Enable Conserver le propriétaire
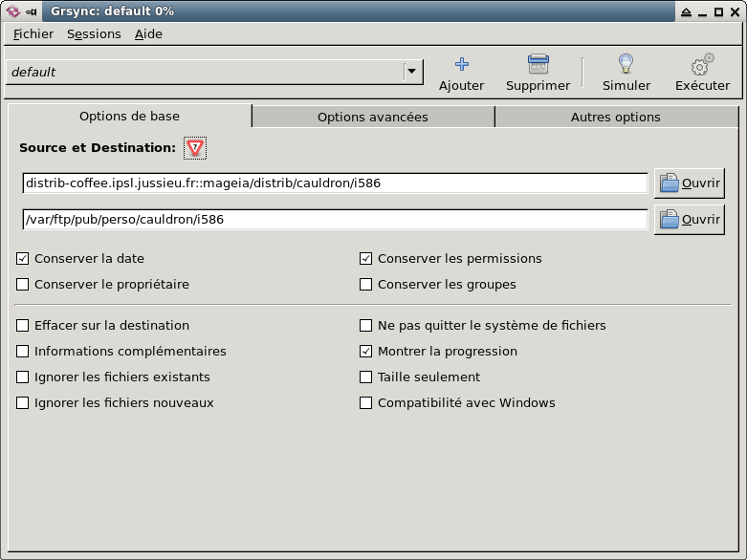The width and height of the screenshot is (747, 560). click(22, 284)
